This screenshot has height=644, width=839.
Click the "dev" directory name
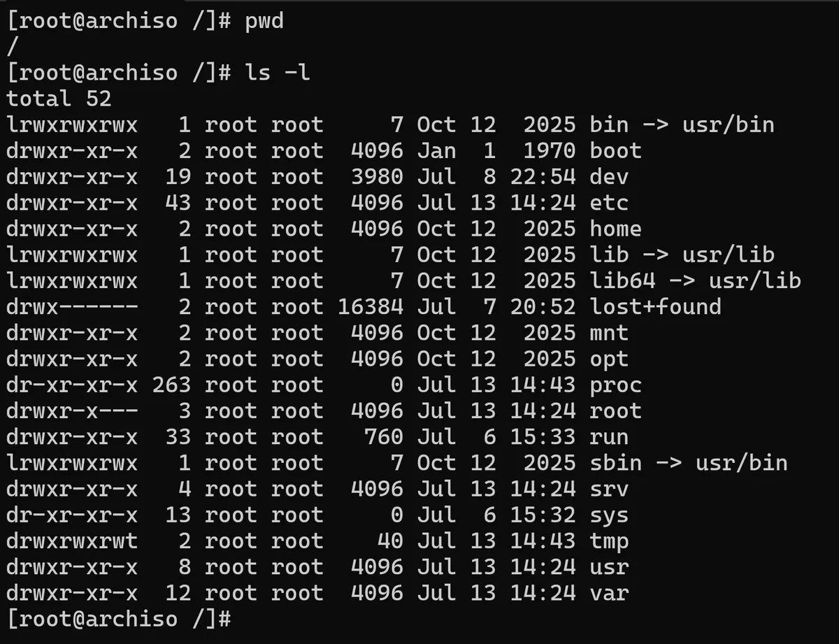(x=609, y=176)
